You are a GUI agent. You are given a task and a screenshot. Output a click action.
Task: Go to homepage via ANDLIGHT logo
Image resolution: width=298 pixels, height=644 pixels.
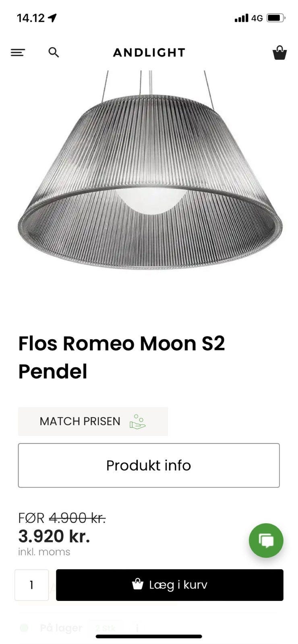[x=149, y=53]
